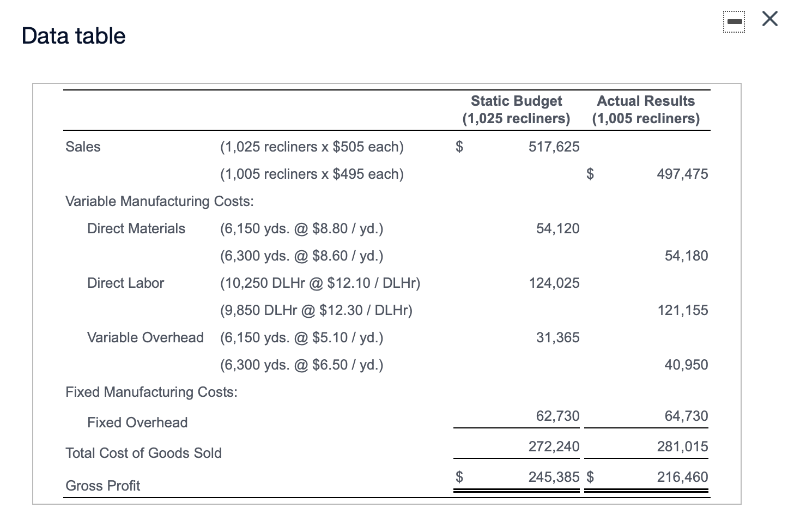Select the 'Fixed Overhead' row label

[137, 422]
